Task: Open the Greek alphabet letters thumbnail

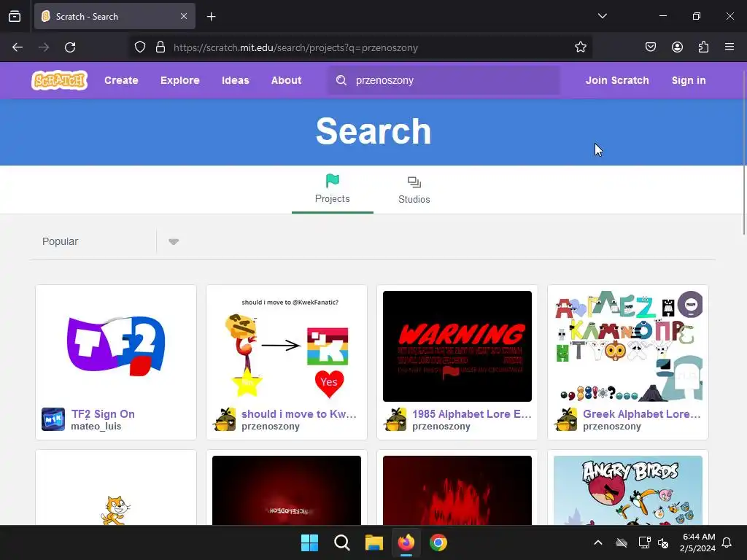Action: [x=628, y=346]
